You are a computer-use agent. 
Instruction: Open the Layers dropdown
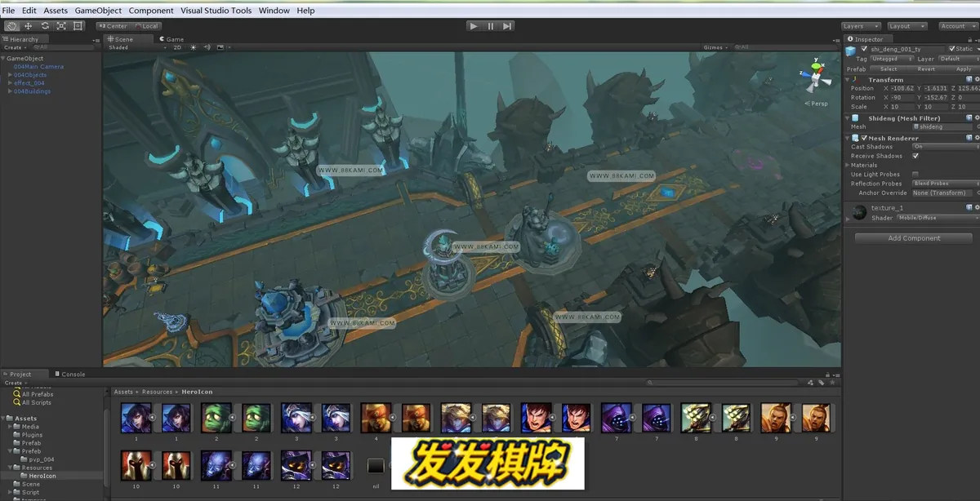tap(861, 26)
